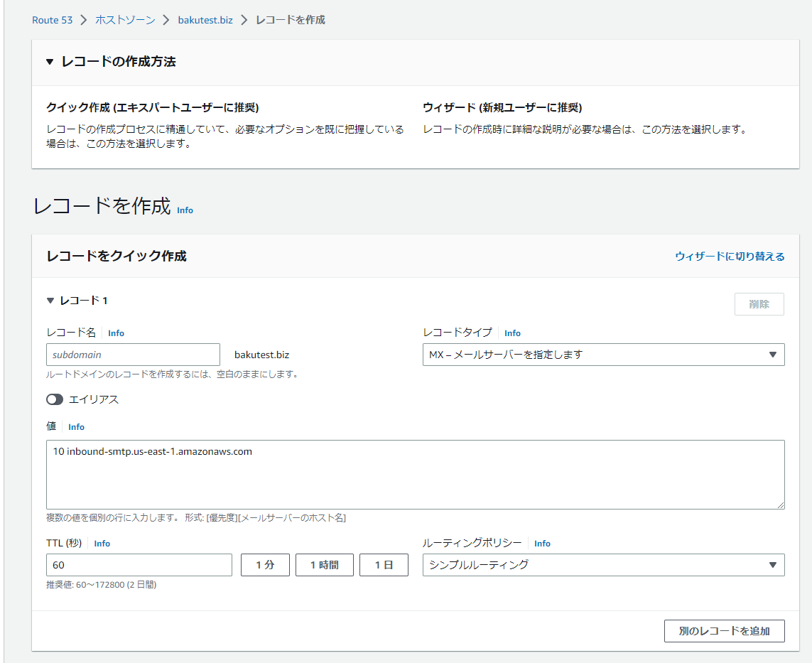
Task: Switch to wizard via ウィザードに切り替える
Action: (x=730, y=257)
